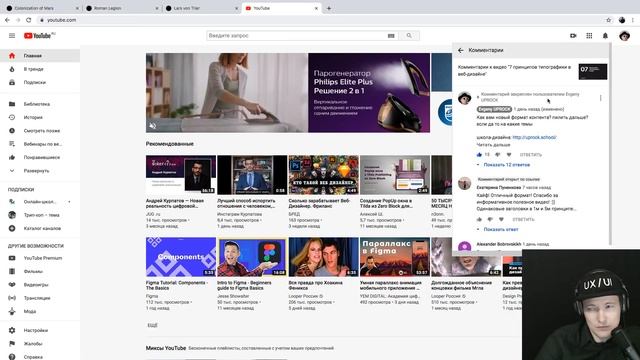Image resolution: width=640 pixels, height=360 pixels.
Task: Open the account avatar menu
Action: (624, 36)
